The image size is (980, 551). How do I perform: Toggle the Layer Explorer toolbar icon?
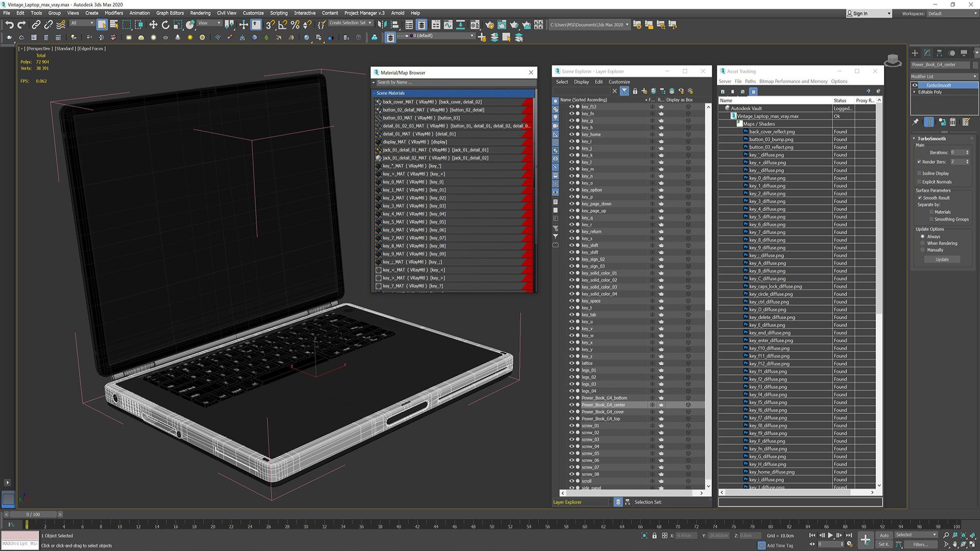422,24
